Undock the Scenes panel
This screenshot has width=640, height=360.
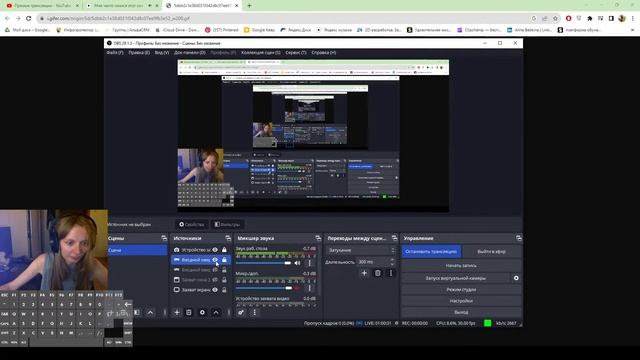click(x=164, y=238)
